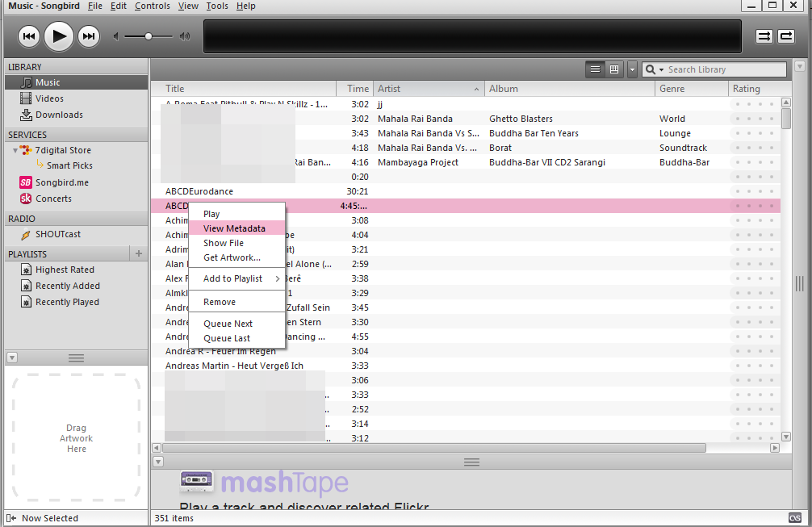Select the ABCDEurodance track row
Screen dimensions: 812x527
point(466,191)
